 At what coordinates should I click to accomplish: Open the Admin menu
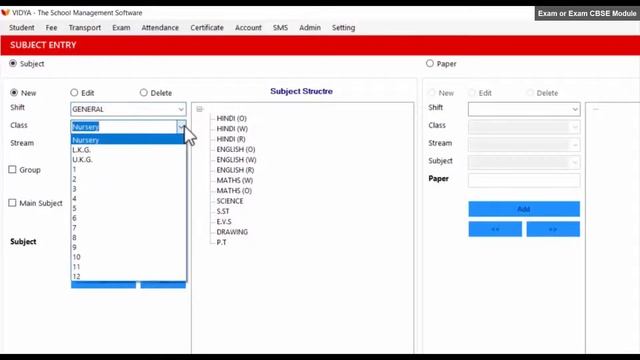click(310, 28)
